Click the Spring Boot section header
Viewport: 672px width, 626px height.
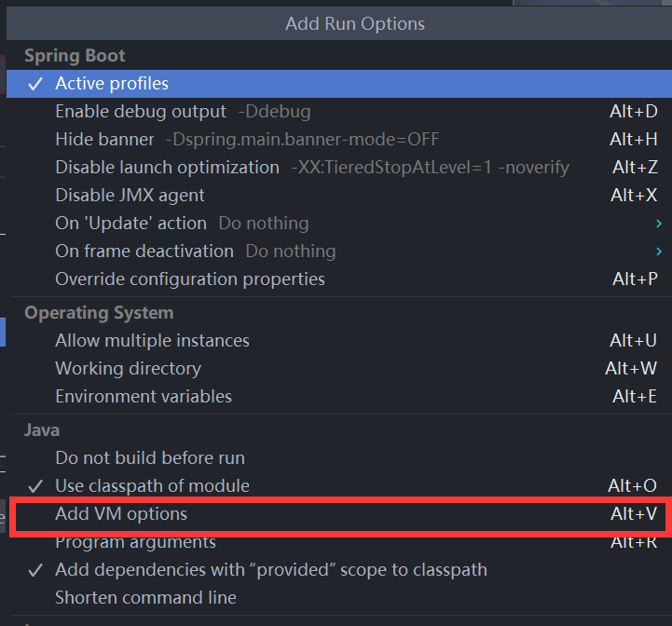75,56
